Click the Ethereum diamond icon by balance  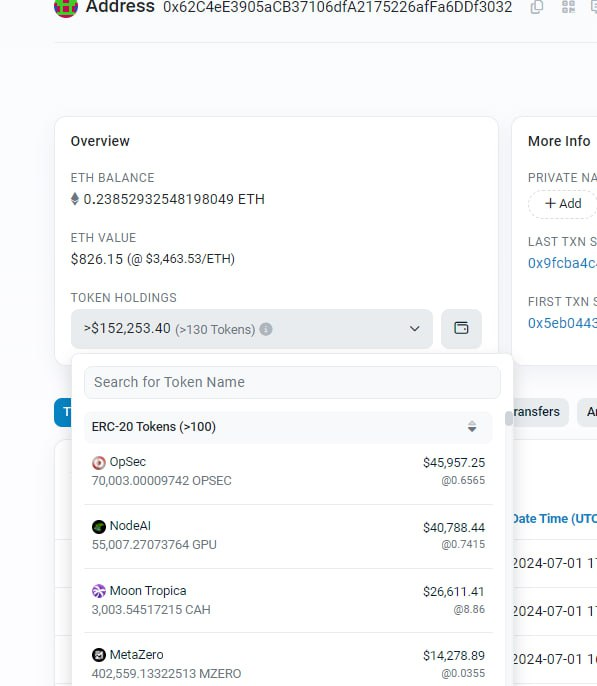pos(75,199)
